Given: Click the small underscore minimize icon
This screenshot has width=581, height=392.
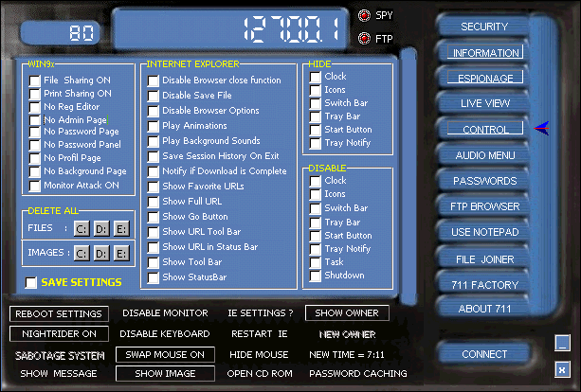Looking at the screenshot, I should (x=562, y=345).
